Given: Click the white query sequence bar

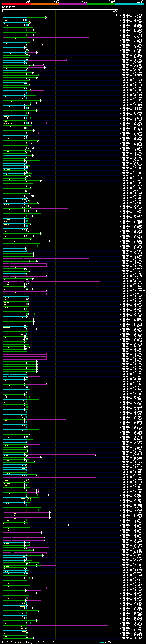Looking at the screenshot, I should point(60,10).
